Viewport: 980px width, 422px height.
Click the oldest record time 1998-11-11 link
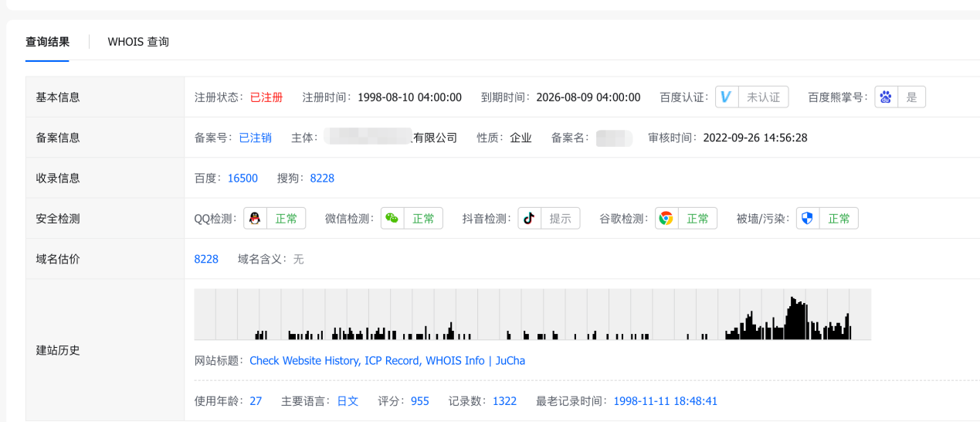pyautogui.click(x=665, y=401)
